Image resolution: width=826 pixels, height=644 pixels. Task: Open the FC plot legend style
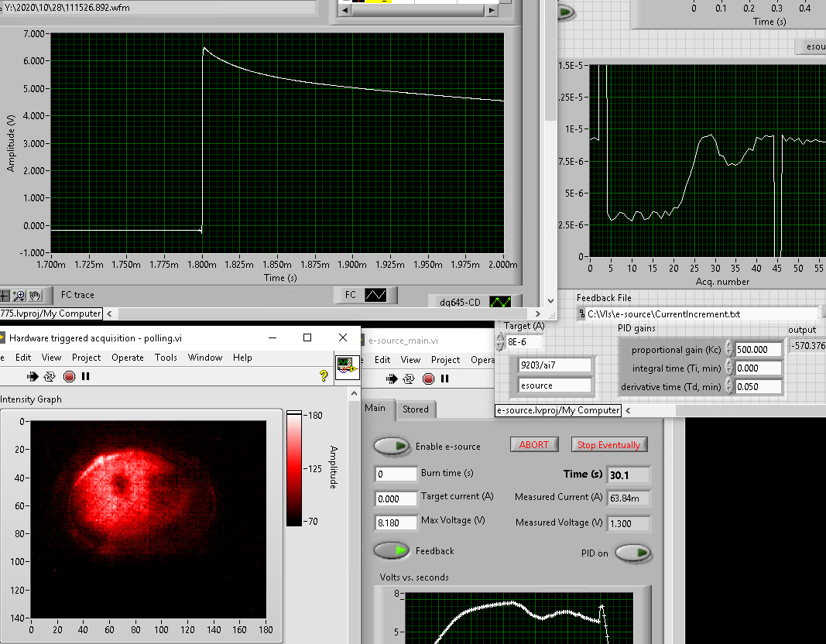(376, 295)
